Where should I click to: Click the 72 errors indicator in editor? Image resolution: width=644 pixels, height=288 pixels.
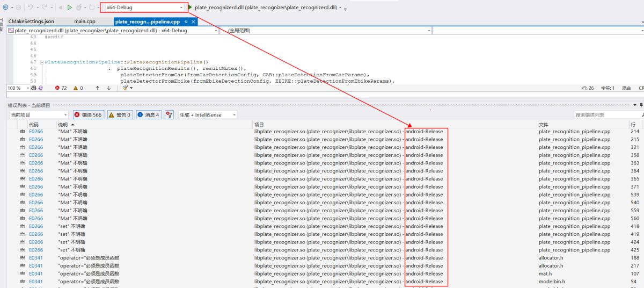[x=61, y=88]
